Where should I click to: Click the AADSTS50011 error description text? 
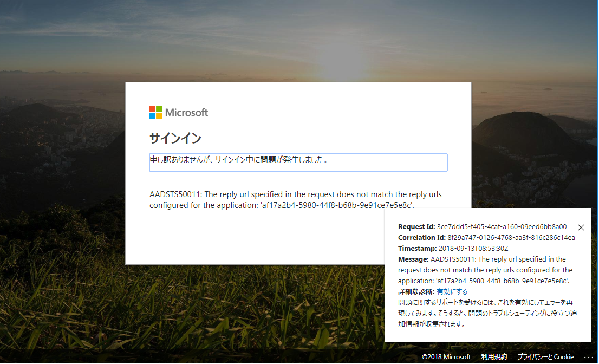click(x=296, y=199)
